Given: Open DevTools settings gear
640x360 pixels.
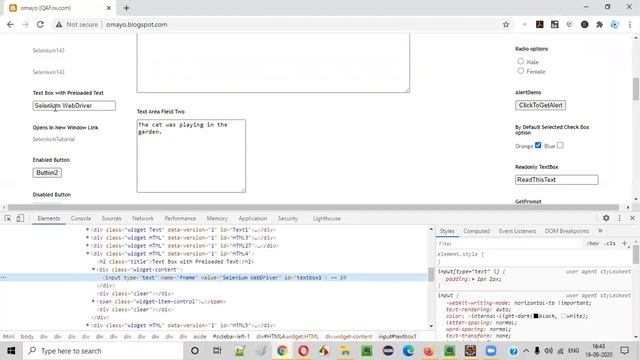Looking at the screenshot, I should [x=606, y=218].
